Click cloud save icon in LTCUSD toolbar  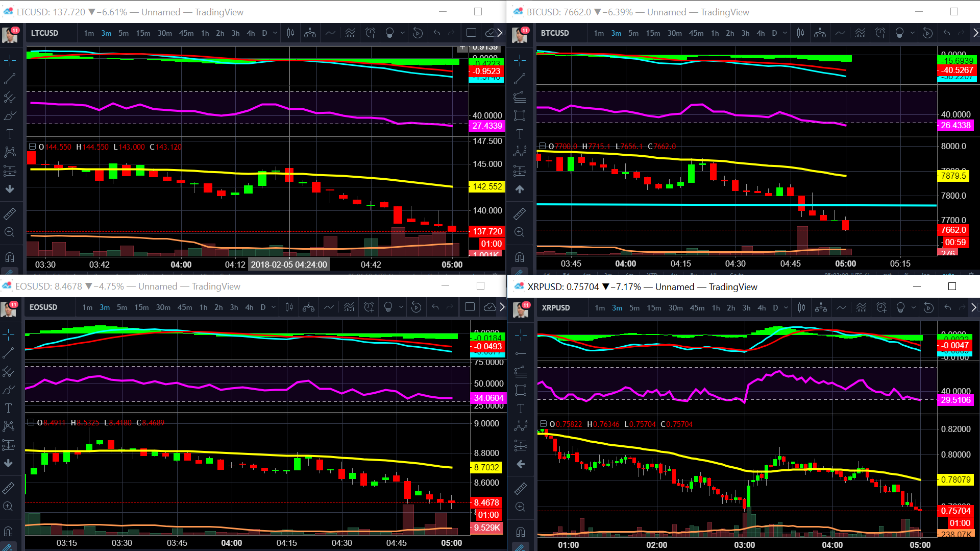[x=490, y=33]
